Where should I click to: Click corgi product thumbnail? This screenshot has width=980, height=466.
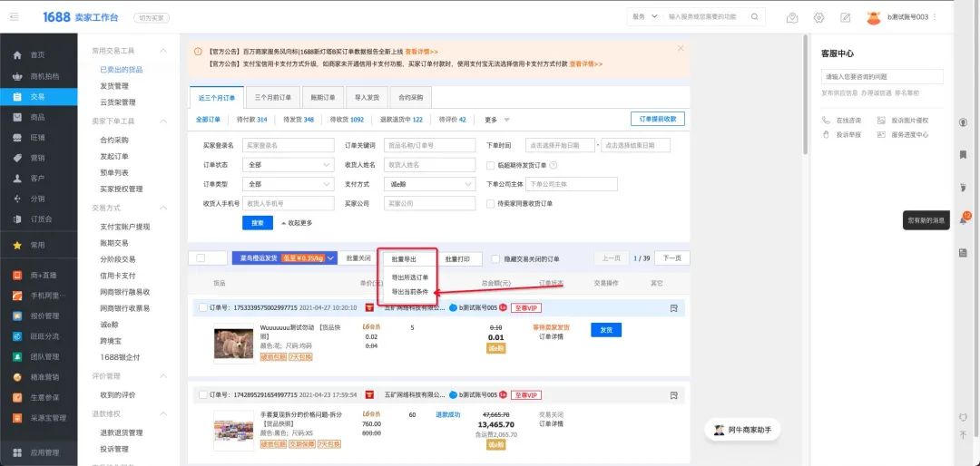point(234,343)
